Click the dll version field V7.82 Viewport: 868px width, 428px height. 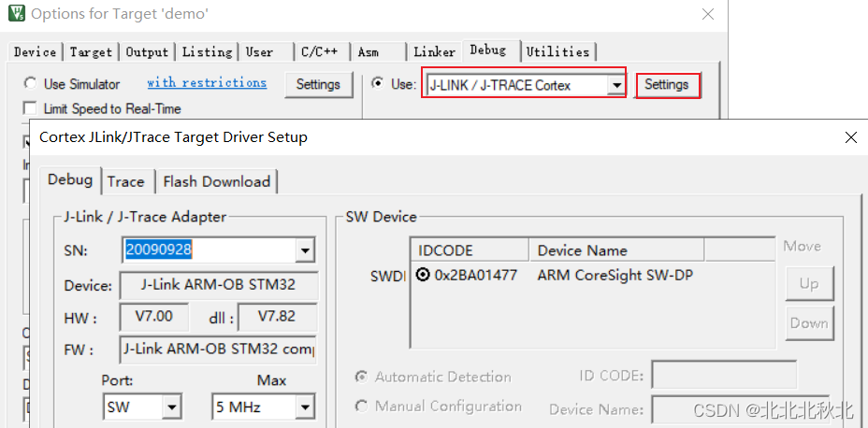277,317
